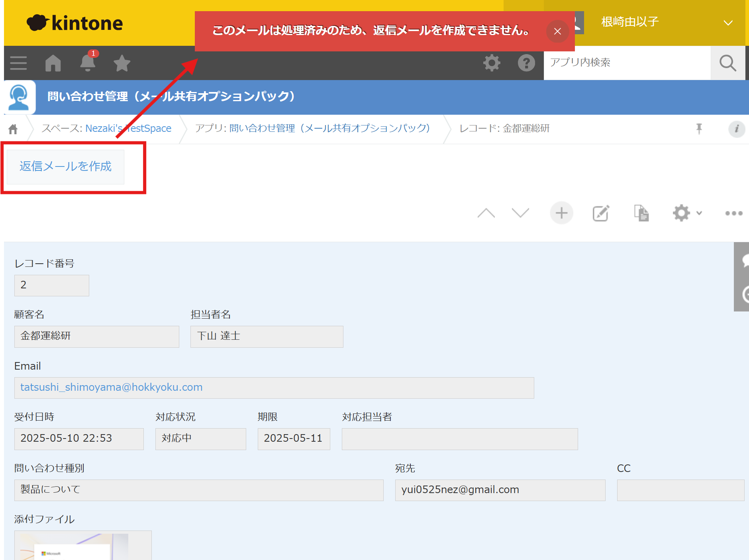This screenshot has height=560, width=749.
Task: Open the hamburger navigation menu
Action: click(18, 63)
